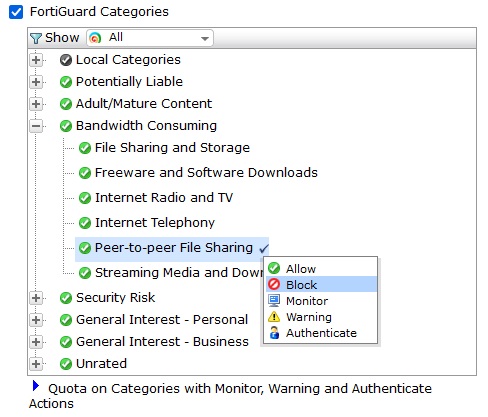Viewport: 488px width, 417px height.
Task: Click the checkmark icon after Peer-to-peer File Sharing
Action: pos(264,249)
